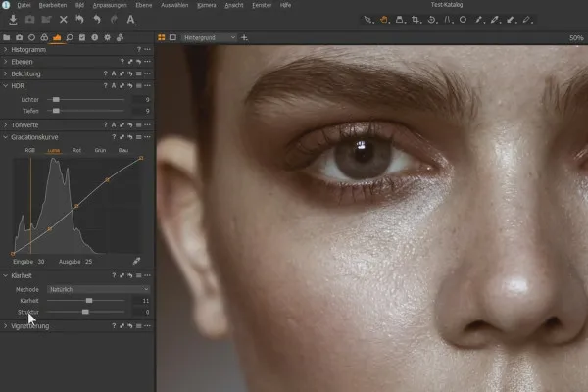The height and width of the screenshot is (392, 588).
Task: Expand the Histogramm panel
Action: tap(5, 50)
